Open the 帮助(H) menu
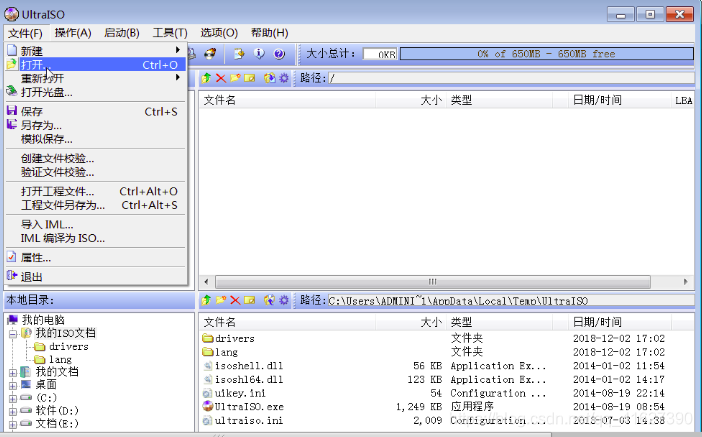Viewport: 702px width, 437px height. pos(270,33)
